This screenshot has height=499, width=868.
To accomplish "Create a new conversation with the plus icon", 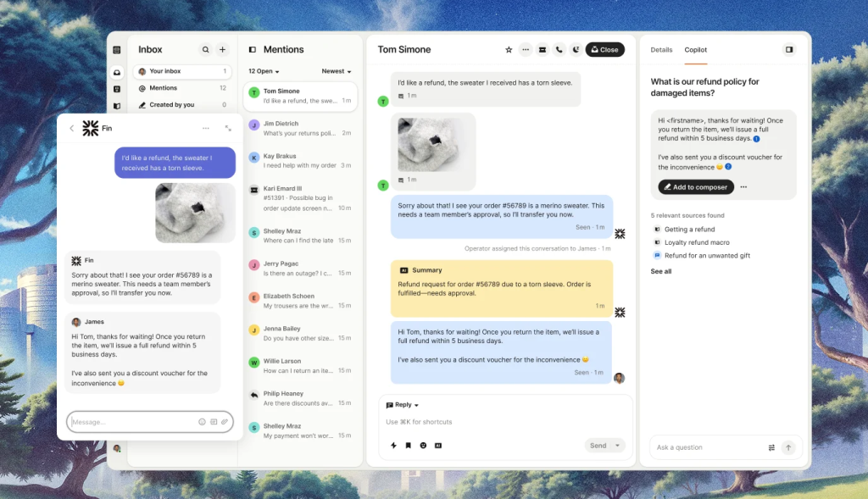I will pos(222,50).
